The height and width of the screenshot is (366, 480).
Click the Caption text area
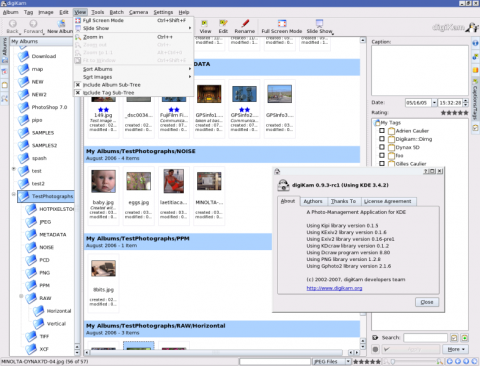420,71
